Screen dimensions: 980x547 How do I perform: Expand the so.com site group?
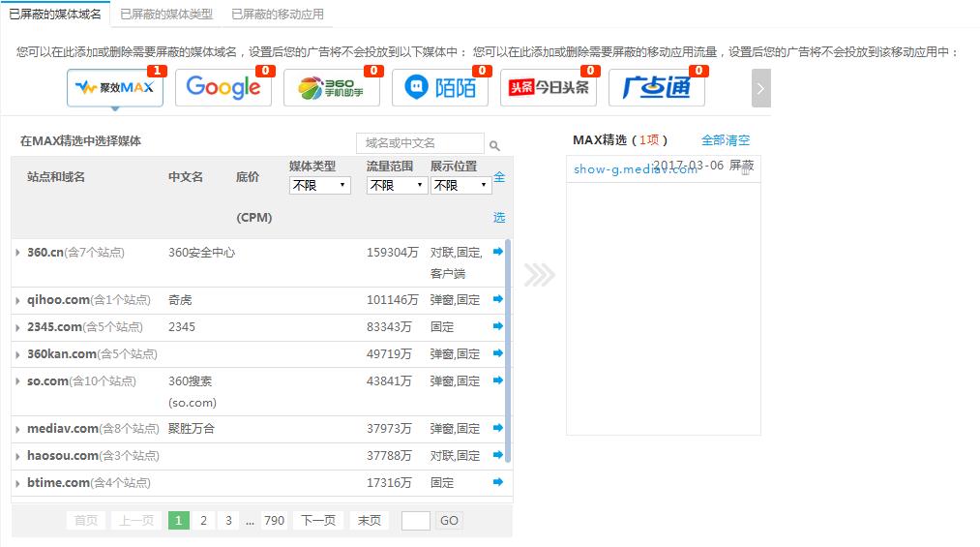[x=18, y=381]
